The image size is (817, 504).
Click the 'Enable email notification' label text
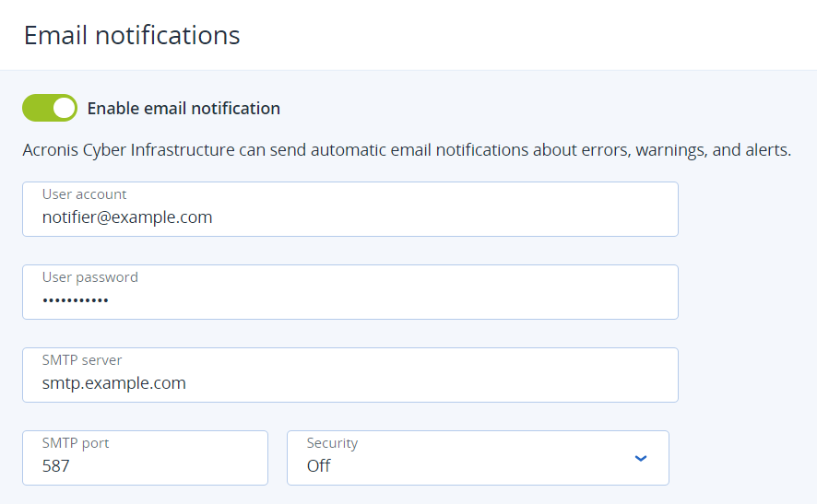coord(184,109)
